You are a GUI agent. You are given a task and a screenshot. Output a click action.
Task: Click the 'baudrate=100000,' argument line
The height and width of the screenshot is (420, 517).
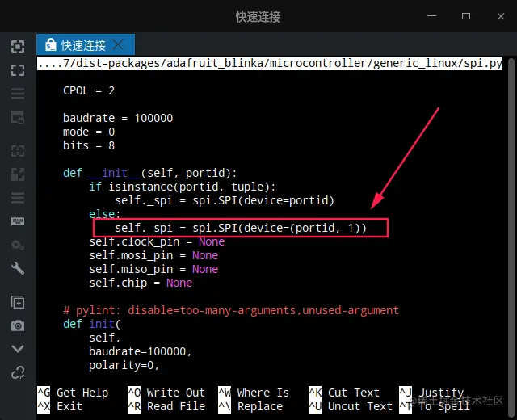[140, 351]
